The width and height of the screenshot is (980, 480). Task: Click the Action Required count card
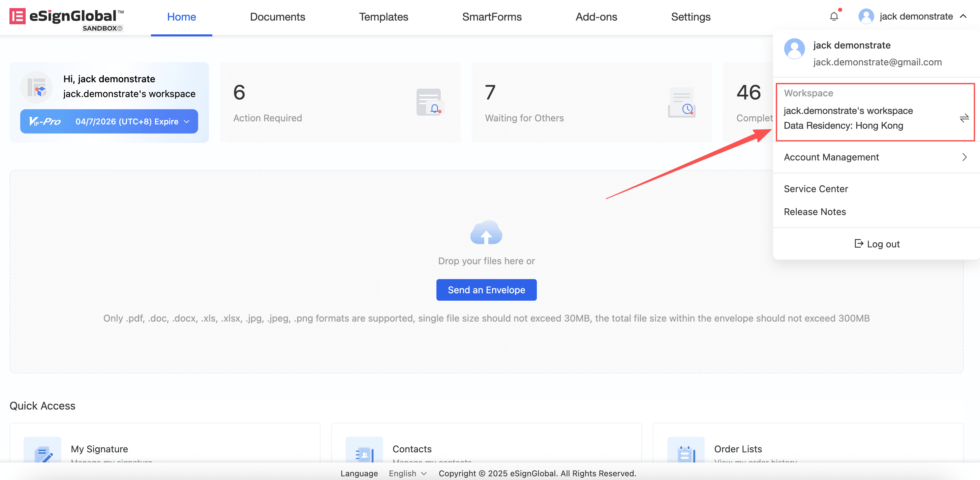(340, 103)
